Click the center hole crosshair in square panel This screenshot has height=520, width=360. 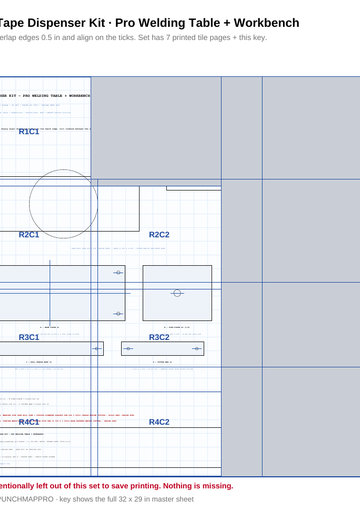pyautogui.click(x=177, y=293)
